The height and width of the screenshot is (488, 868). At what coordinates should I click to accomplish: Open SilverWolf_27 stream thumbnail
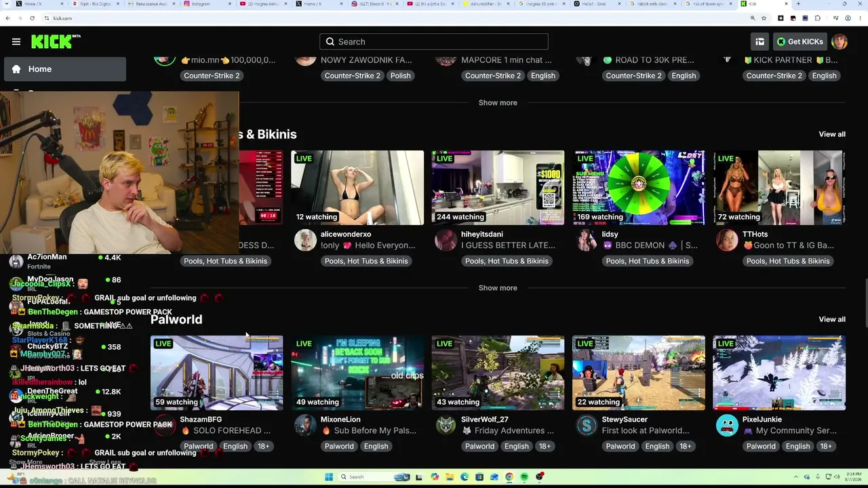[498, 373]
